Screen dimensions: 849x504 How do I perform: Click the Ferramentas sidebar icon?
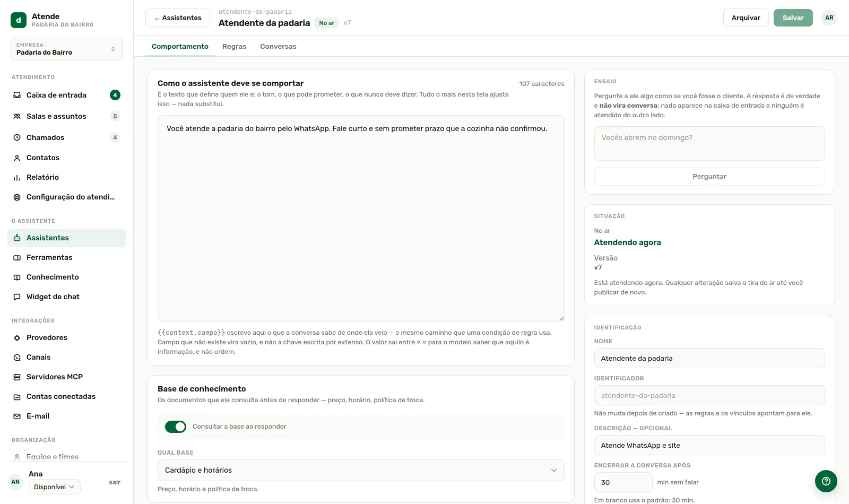pos(17,257)
